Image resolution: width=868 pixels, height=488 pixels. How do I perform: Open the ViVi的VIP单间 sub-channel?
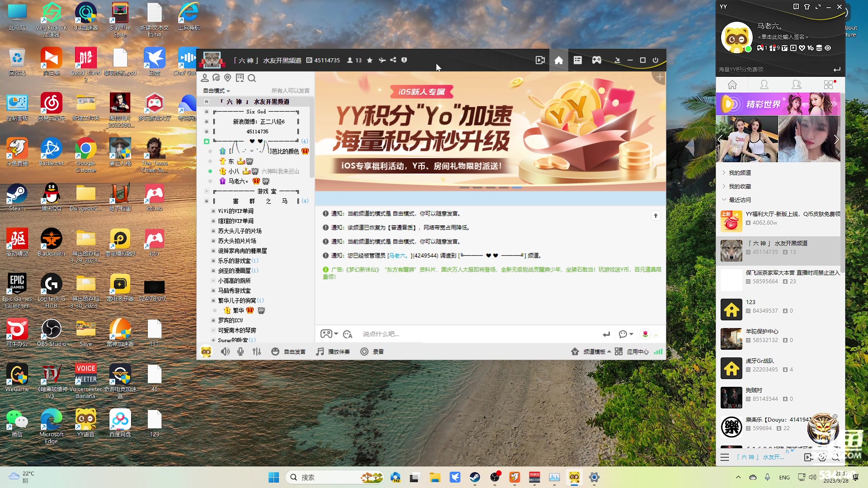pyautogui.click(x=236, y=211)
